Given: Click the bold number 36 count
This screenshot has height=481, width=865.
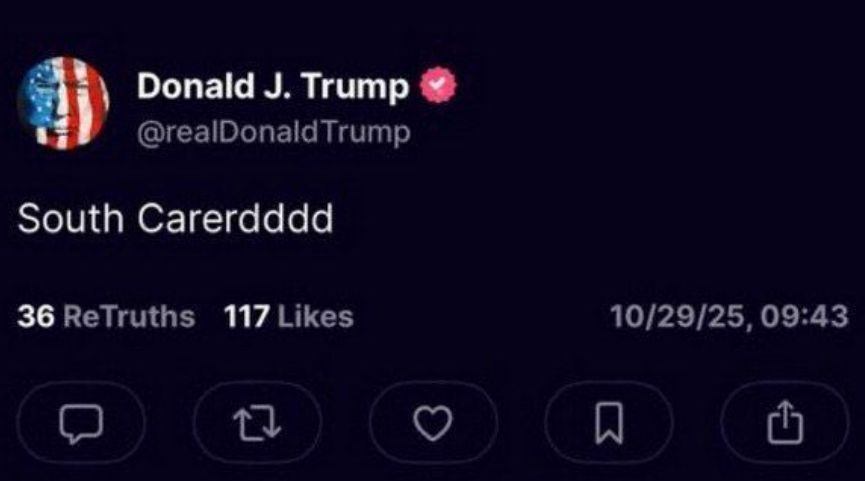Looking at the screenshot, I should pos(36,317).
